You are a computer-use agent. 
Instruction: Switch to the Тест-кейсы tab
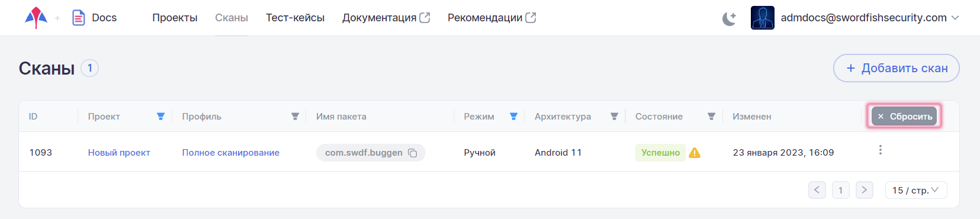coord(295,18)
